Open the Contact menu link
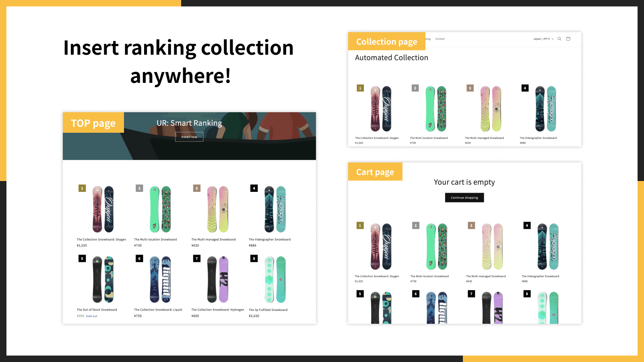Viewport: 644px width, 362px height. tap(440, 39)
